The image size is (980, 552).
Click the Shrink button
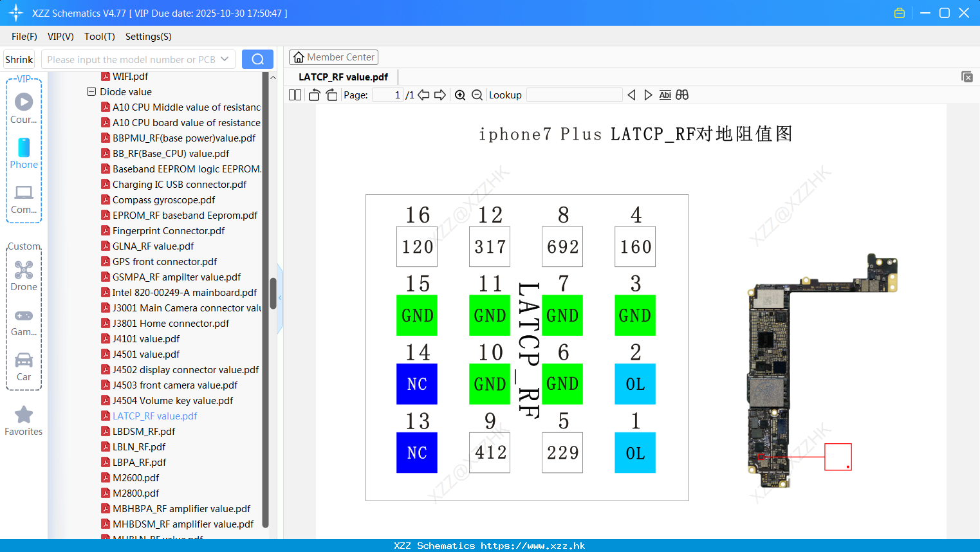(x=19, y=59)
